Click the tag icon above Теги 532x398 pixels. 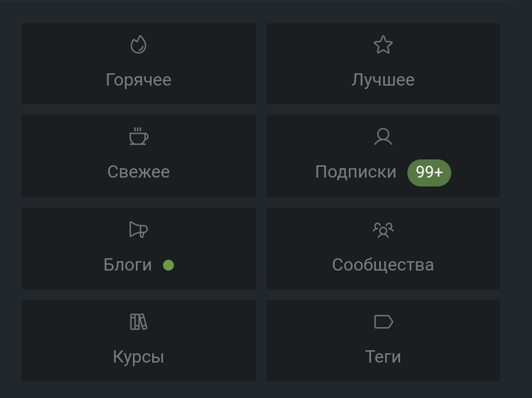pyautogui.click(x=383, y=322)
